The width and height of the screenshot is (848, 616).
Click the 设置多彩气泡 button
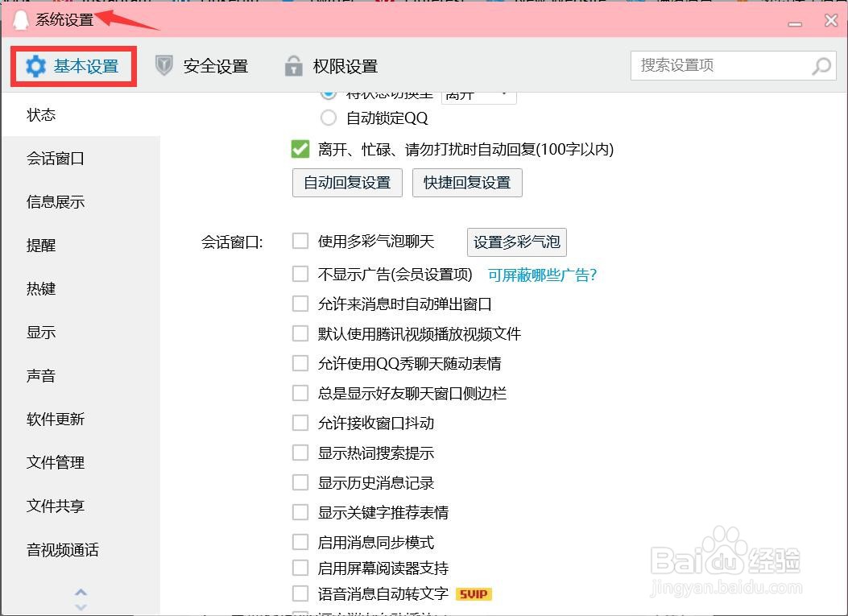[x=517, y=242]
